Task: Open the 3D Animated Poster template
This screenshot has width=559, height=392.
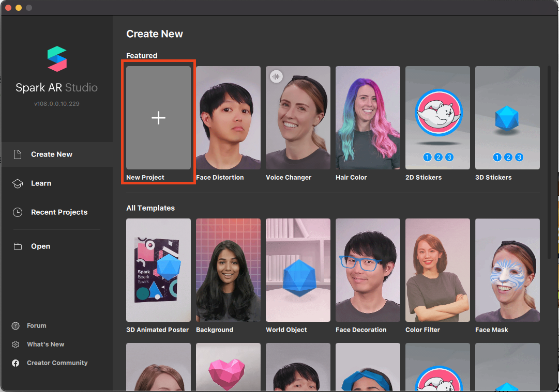Action: 158,270
